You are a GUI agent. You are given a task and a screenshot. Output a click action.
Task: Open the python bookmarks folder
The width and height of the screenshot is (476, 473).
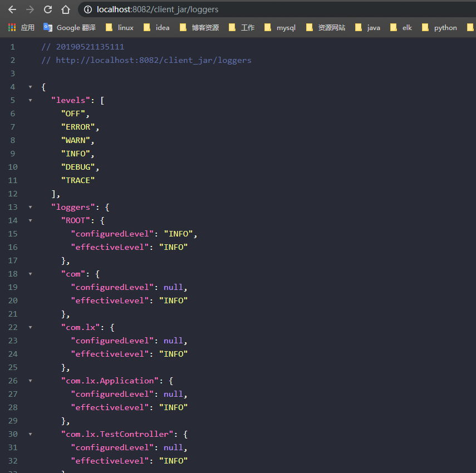pos(440,28)
